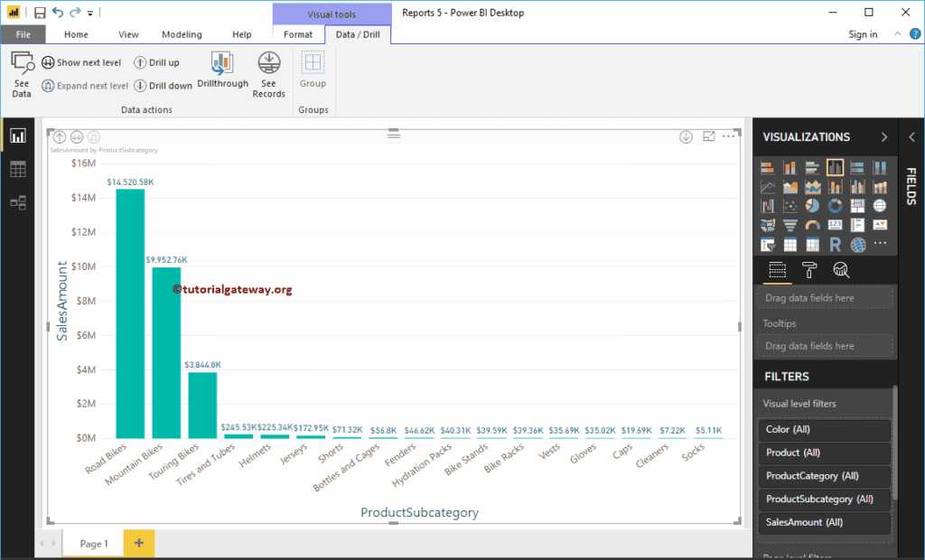Select the waterfall chart visualization
Image resolution: width=925 pixels, height=560 pixels.
pos(768,206)
